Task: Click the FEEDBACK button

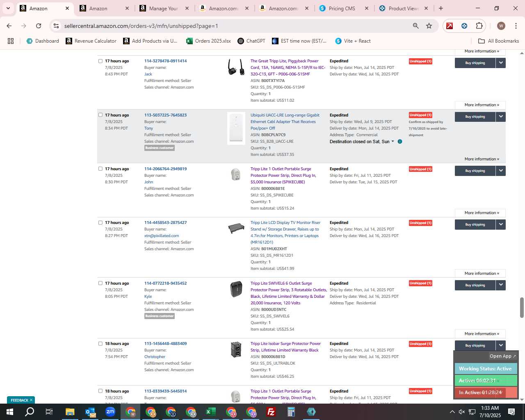Action: point(21,400)
